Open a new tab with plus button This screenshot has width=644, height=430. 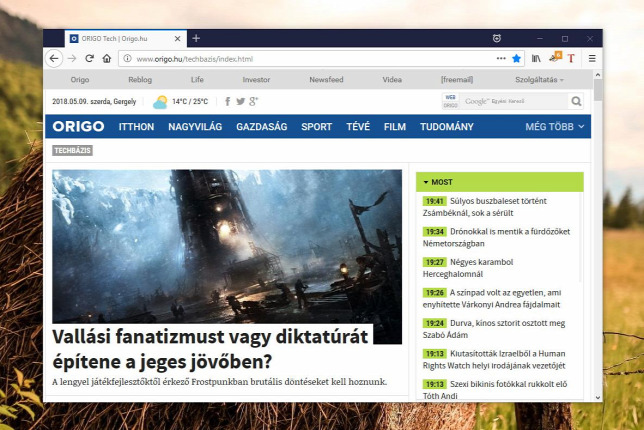click(x=196, y=38)
